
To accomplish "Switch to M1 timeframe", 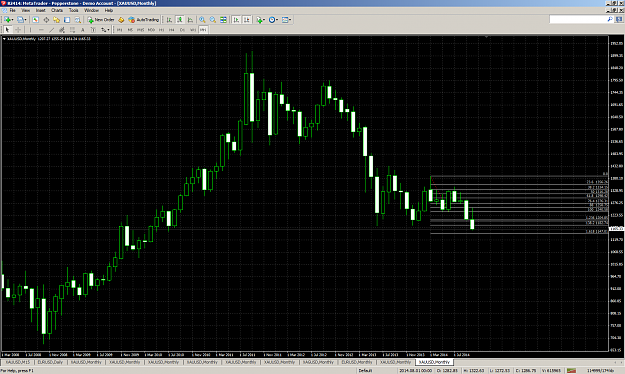I will 119,30.
